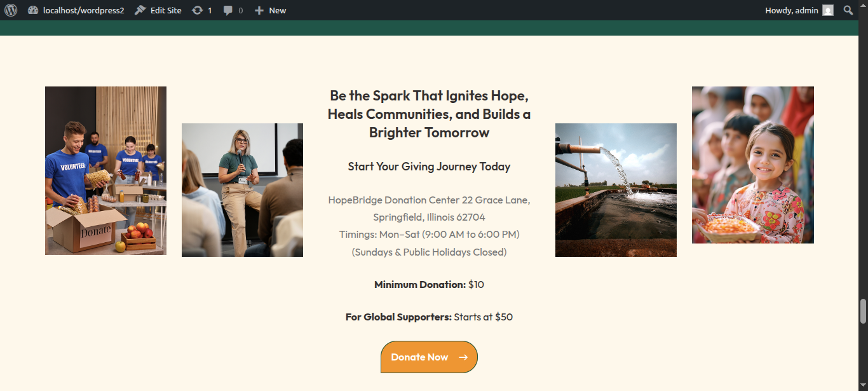
Task: Click the smiling girl holding food photo
Action: click(x=753, y=165)
